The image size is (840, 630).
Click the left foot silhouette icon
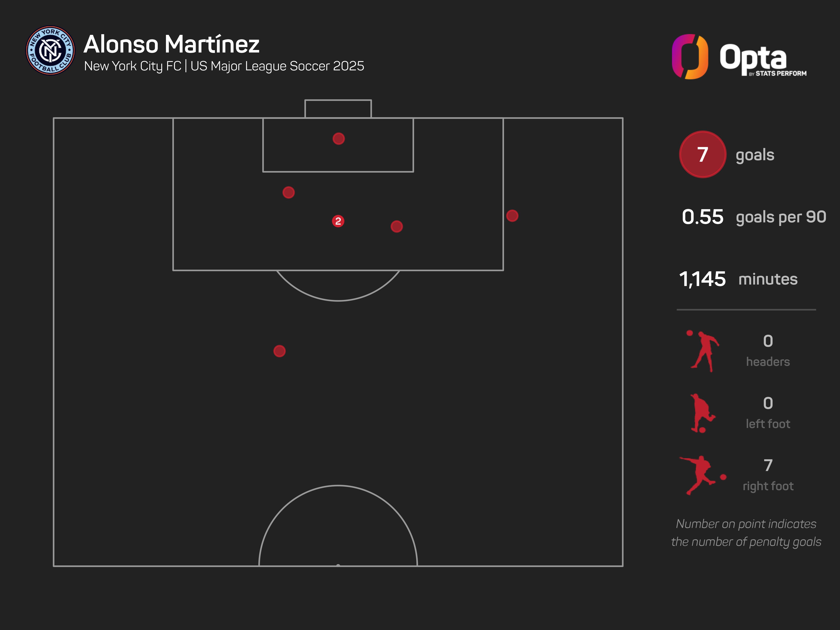click(x=702, y=413)
